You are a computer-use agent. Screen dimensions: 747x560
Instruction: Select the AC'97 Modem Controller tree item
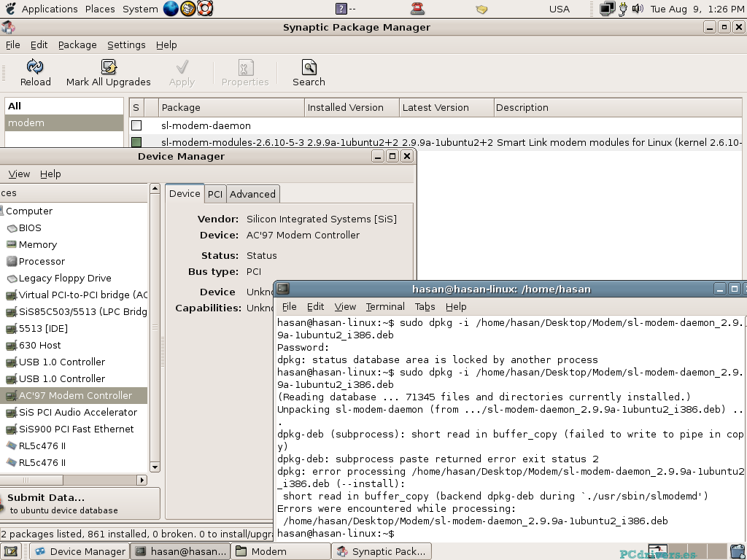74,395
